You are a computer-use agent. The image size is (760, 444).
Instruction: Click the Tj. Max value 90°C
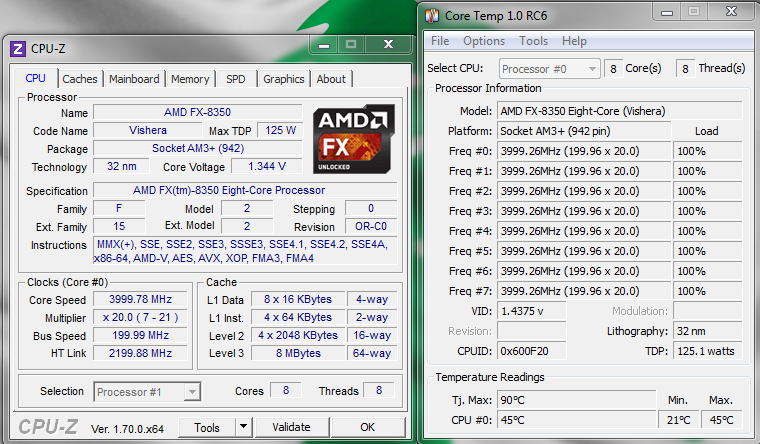[576, 400]
